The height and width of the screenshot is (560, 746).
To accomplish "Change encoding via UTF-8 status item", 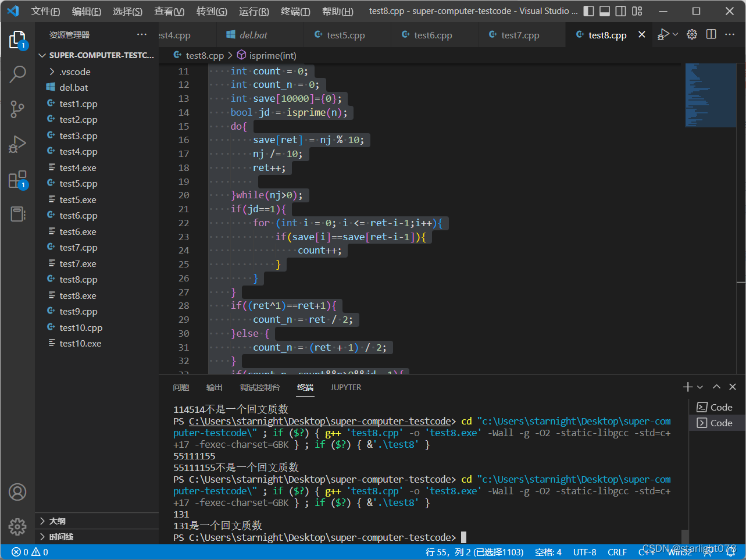I will (585, 552).
